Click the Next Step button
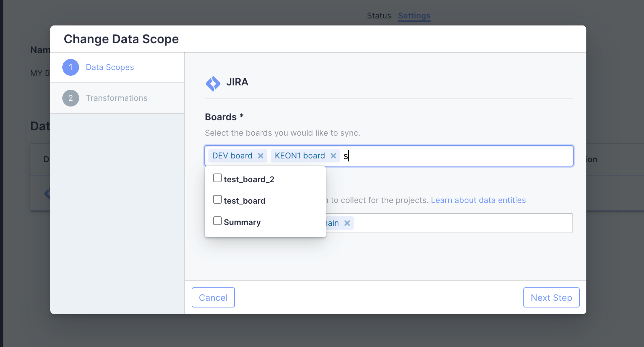 [552, 297]
